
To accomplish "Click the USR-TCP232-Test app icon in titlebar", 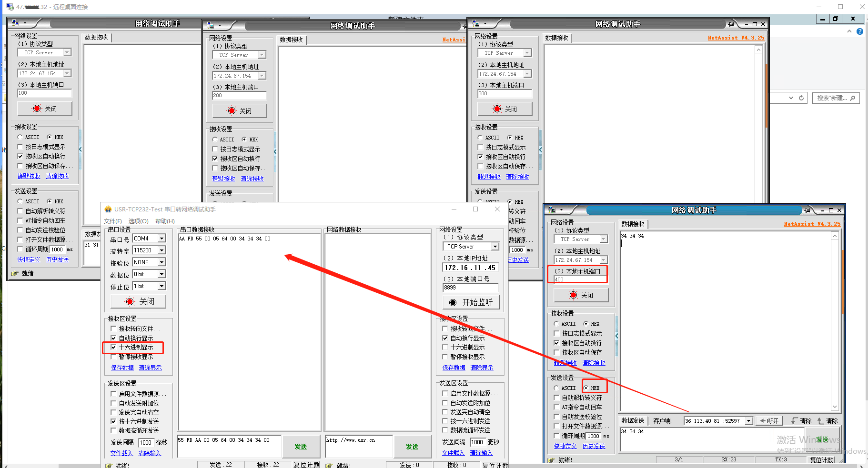I will [x=108, y=209].
